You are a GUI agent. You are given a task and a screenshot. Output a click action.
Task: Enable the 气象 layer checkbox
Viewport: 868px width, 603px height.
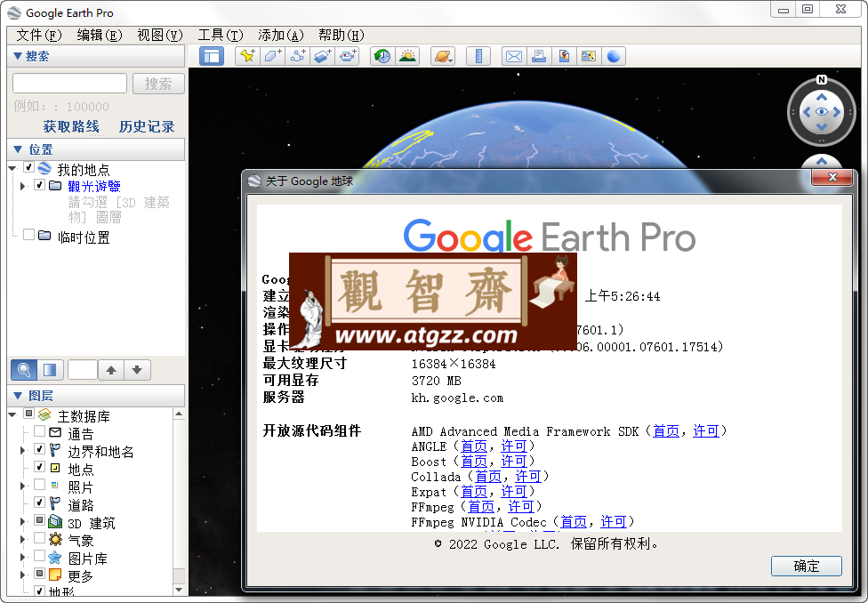[39, 538]
